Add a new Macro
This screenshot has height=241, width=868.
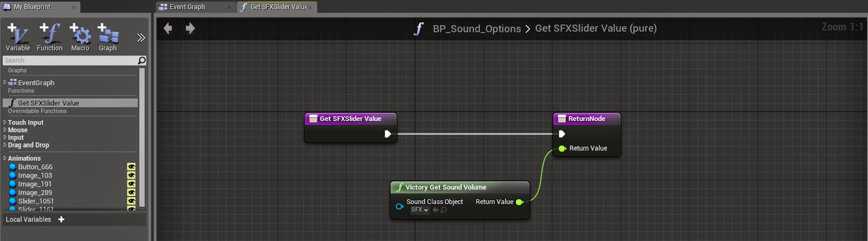coord(80,37)
